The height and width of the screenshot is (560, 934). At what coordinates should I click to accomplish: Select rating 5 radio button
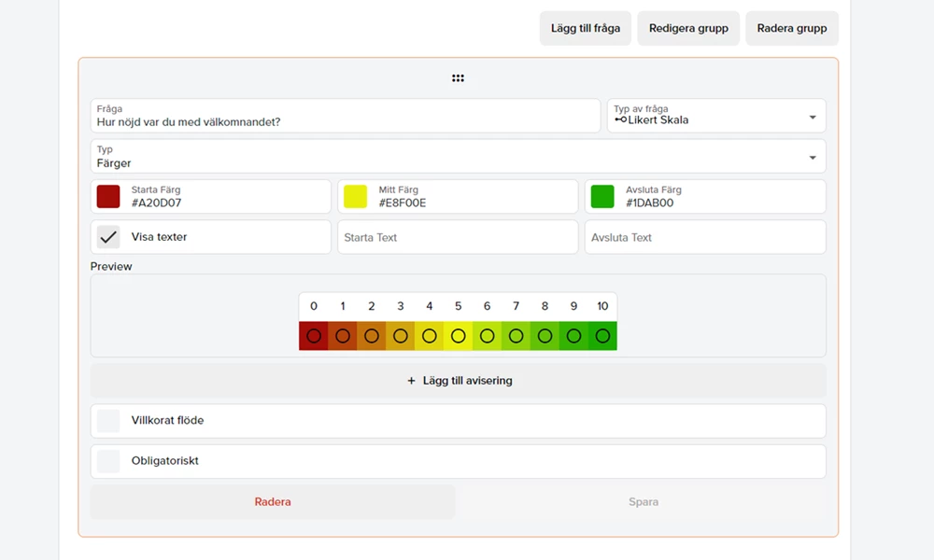coord(458,336)
